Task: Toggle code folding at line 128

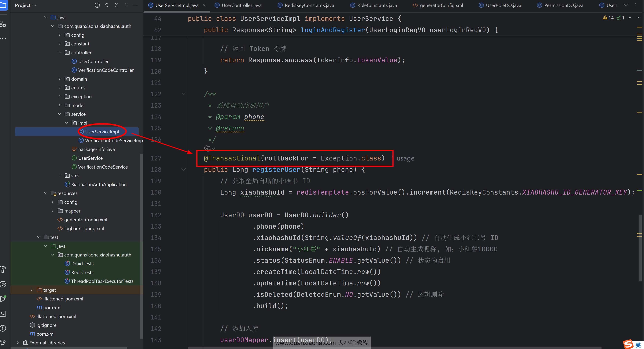Action: (184, 169)
